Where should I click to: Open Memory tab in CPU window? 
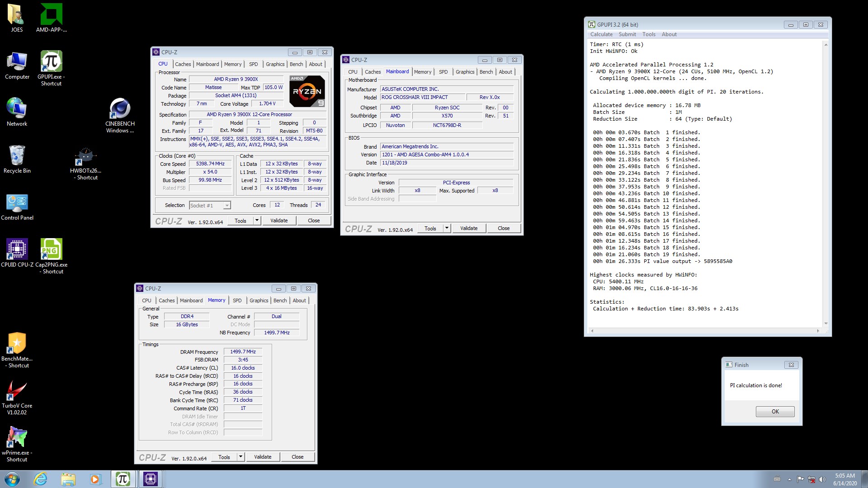233,64
